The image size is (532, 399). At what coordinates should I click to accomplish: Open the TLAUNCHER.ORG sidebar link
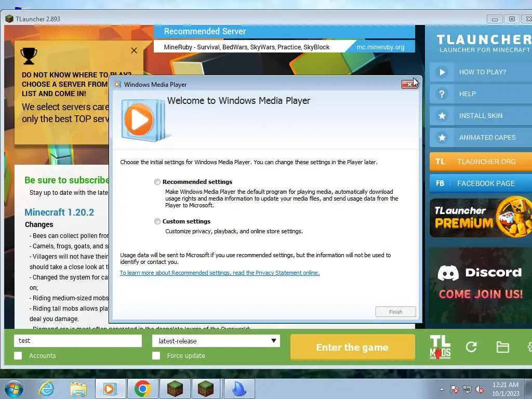pyautogui.click(x=481, y=162)
